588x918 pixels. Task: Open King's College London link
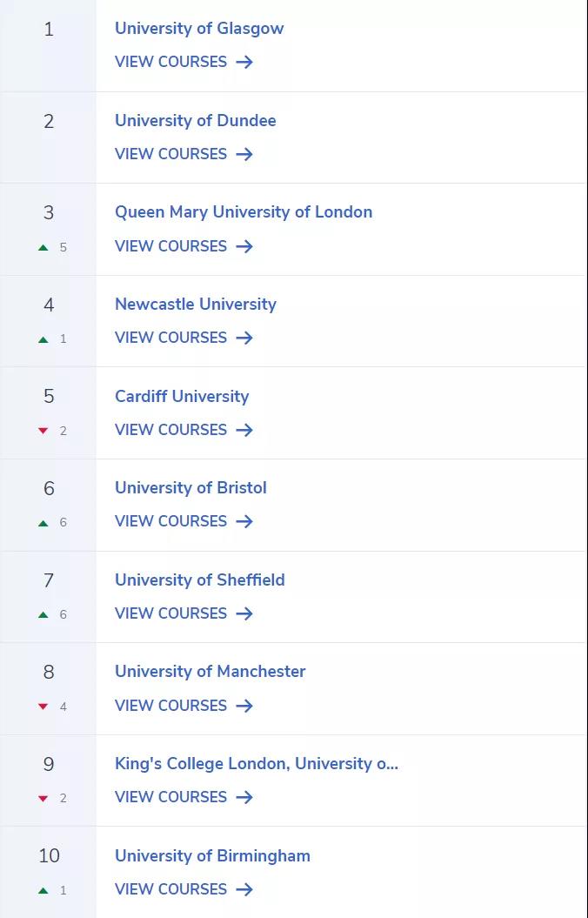(257, 763)
